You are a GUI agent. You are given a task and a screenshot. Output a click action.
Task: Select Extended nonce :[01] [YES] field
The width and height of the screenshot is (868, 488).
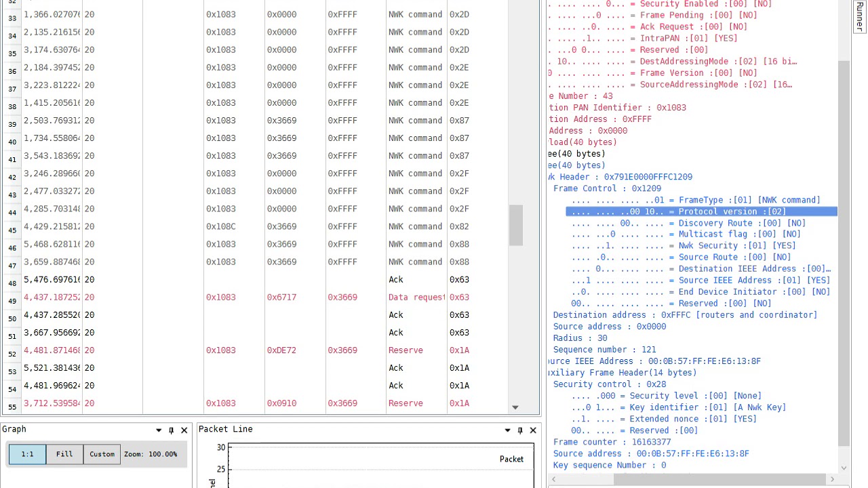(663, 419)
